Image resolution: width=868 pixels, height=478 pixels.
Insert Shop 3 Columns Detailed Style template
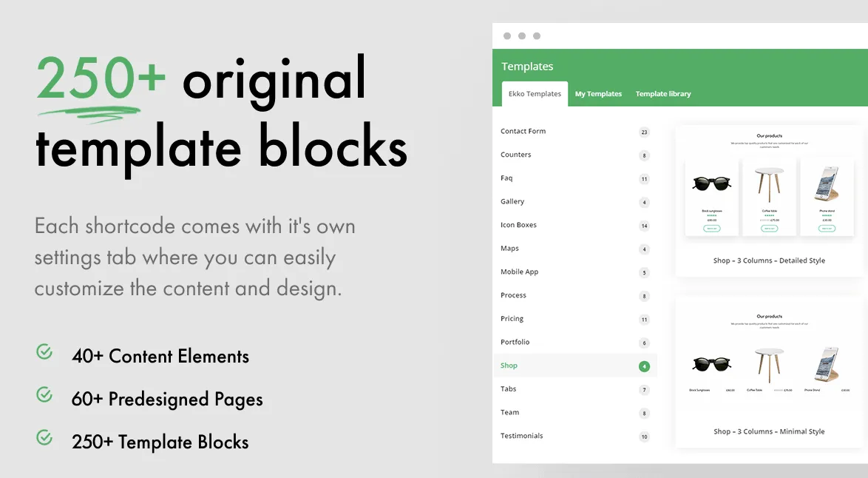(770, 202)
